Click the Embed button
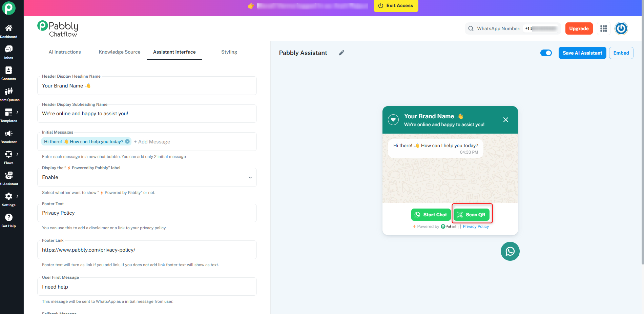Image resolution: width=644 pixels, height=314 pixels. click(621, 53)
